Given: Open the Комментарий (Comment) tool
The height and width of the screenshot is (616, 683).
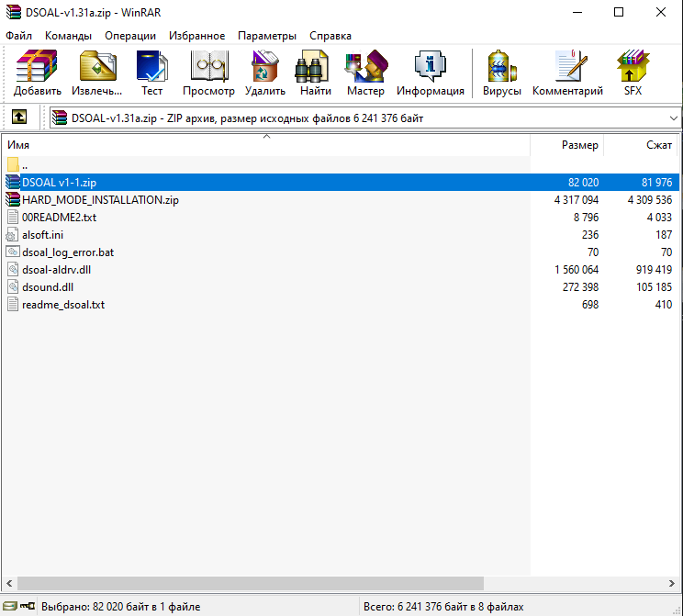Looking at the screenshot, I should click(x=567, y=73).
